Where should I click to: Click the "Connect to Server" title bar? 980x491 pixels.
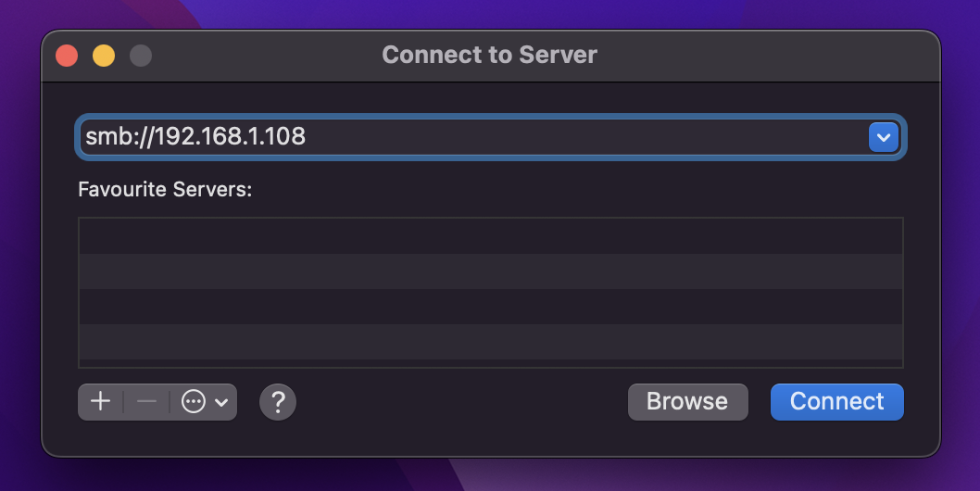[x=489, y=56]
